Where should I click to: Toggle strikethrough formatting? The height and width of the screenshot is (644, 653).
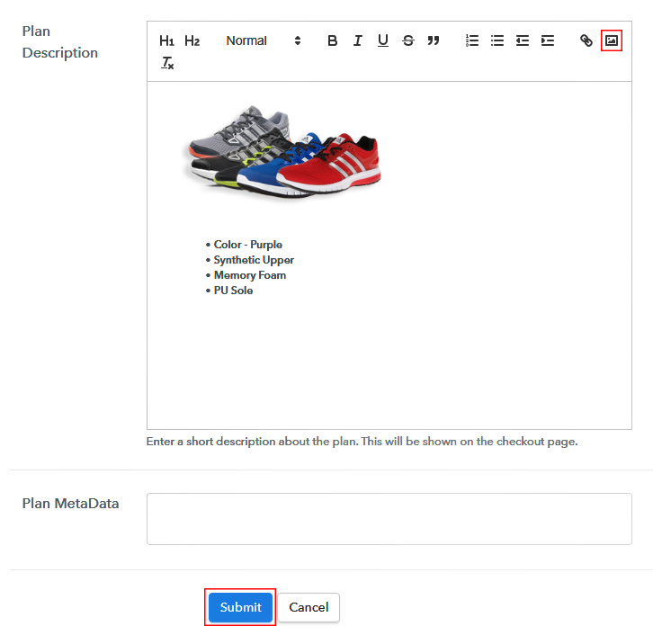[x=408, y=40]
